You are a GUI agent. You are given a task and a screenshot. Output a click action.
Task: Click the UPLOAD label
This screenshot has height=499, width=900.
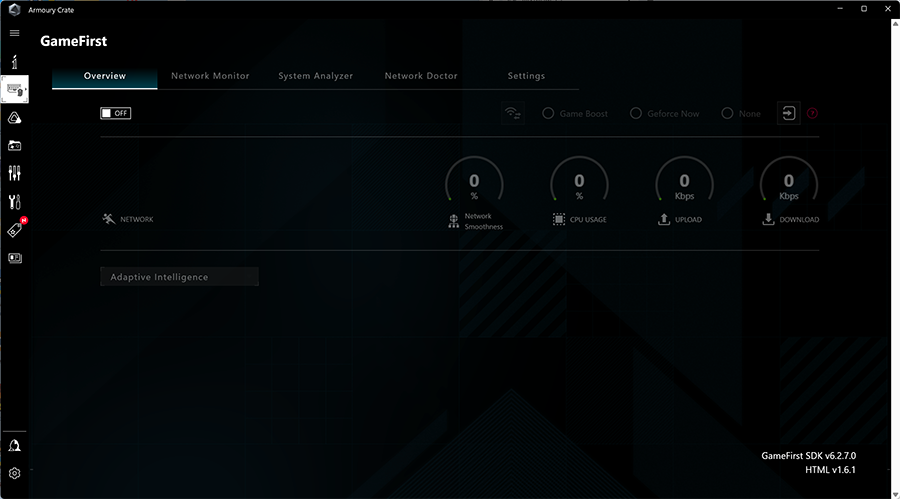point(688,219)
